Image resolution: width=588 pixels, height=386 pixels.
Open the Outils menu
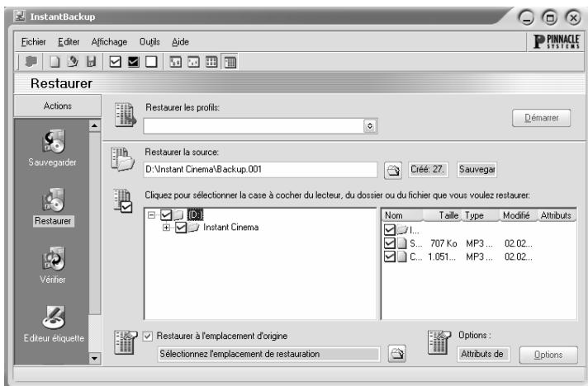pyautogui.click(x=149, y=42)
